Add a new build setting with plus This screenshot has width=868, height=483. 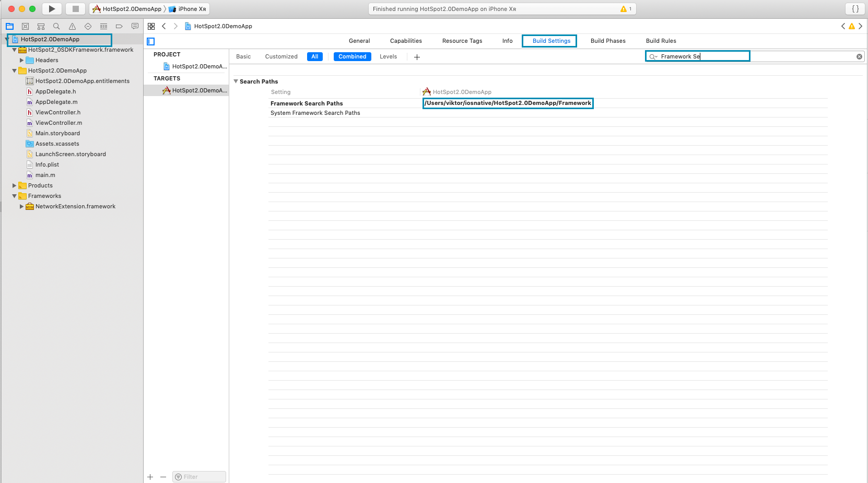[x=417, y=57]
